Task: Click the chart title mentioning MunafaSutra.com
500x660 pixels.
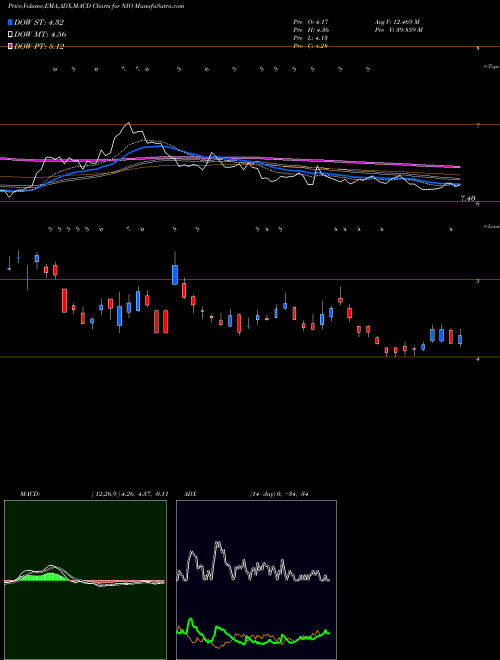Action: [x=96, y=6]
